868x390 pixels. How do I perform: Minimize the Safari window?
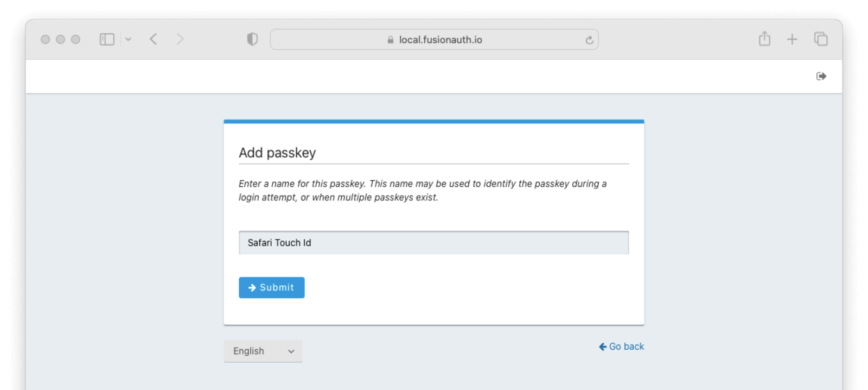[x=61, y=39]
